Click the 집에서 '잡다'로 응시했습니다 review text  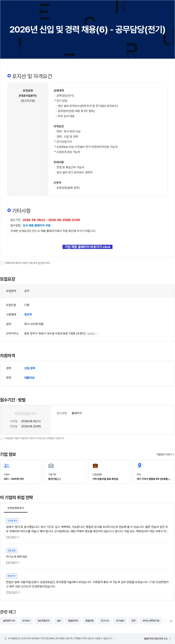pos(87,529)
